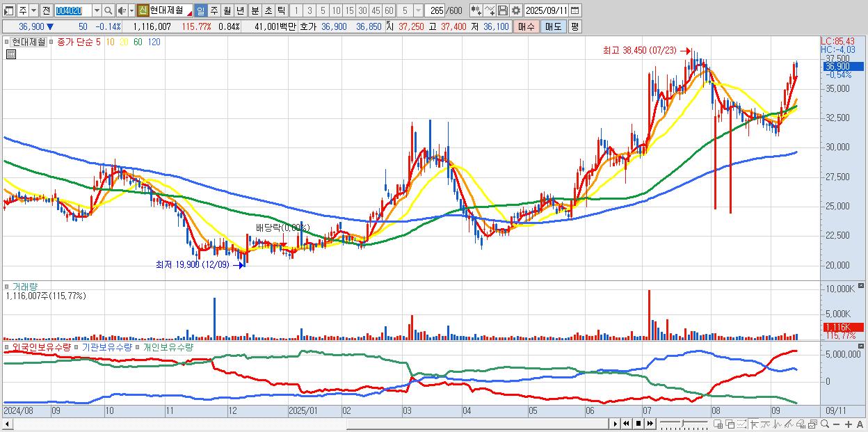Toggle the 전 market button
868x432 pixels.
pos(46,10)
